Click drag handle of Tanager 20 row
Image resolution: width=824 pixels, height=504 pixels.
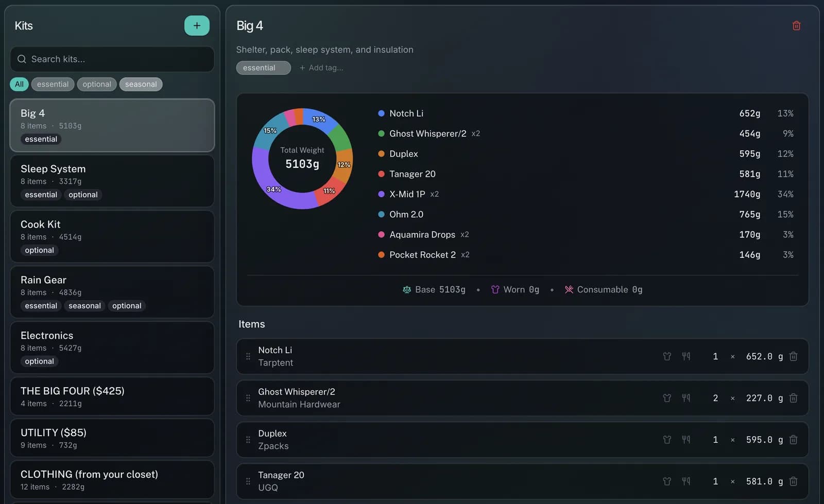pyautogui.click(x=248, y=481)
